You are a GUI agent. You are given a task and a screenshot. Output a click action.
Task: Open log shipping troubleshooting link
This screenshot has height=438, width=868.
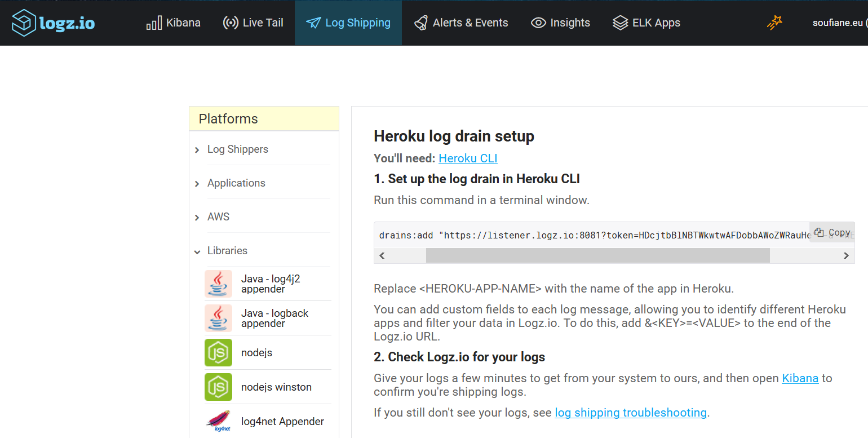coord(631,413)
